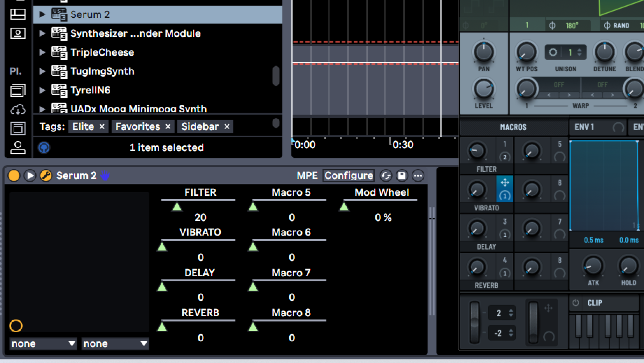Click the UNISON voices stepper arrows
The width and height of the screenshot is (644, 363).
(x=580, y=53)
